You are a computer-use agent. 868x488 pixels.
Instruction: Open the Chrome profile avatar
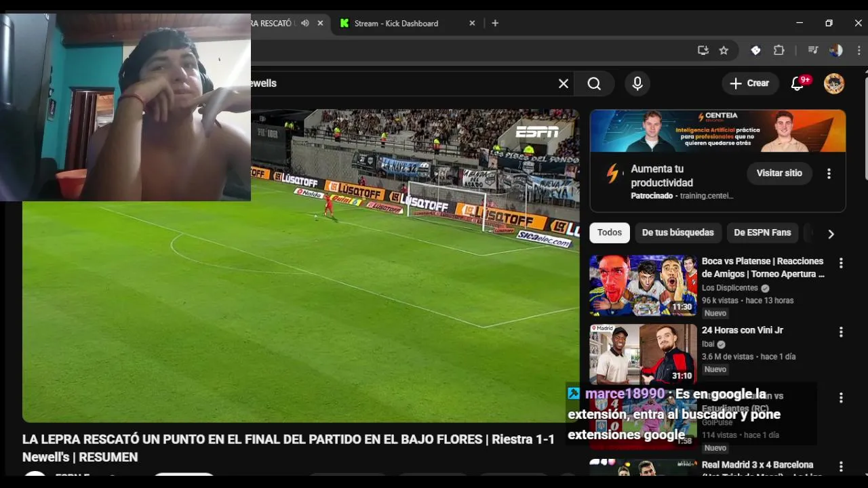pos(836,50)
